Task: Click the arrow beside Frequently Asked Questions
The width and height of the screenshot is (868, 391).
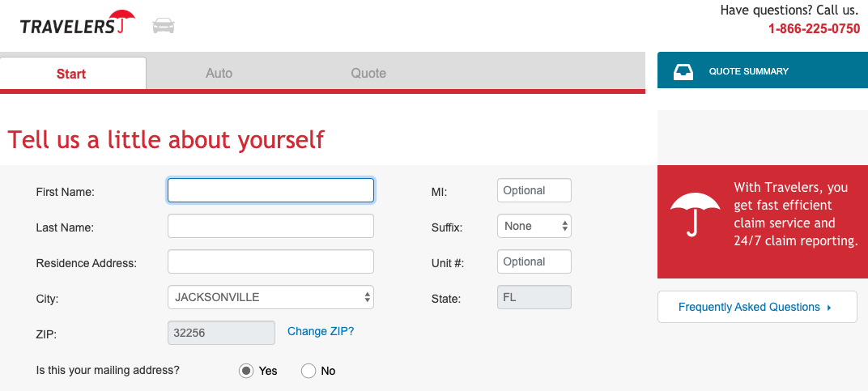Action: point(829,308)
